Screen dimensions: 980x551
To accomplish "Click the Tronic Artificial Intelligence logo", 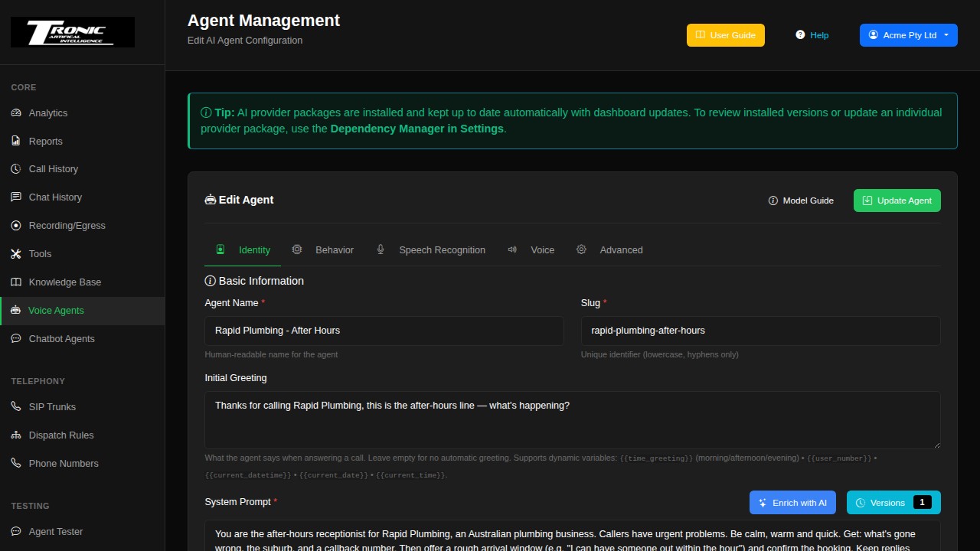I will (x=73, y=32).
